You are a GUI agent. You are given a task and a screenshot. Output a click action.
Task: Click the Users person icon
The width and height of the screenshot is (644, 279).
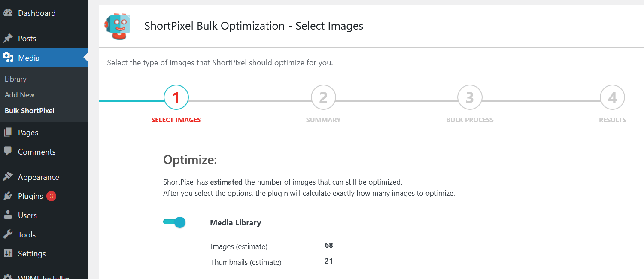pos(8,215)
